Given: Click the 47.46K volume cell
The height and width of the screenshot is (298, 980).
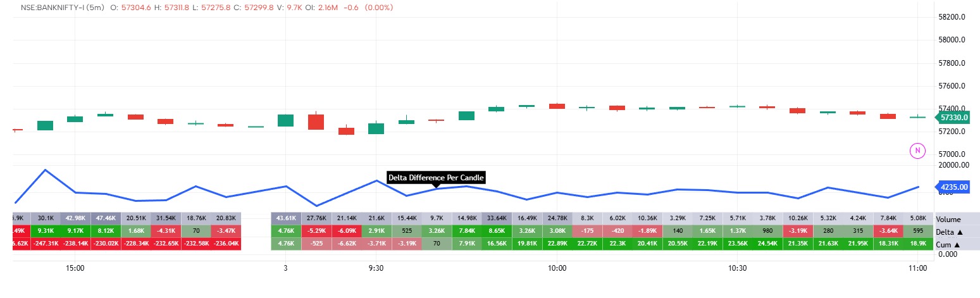Looking at the screenshot, I should click(x=106, y=218).
